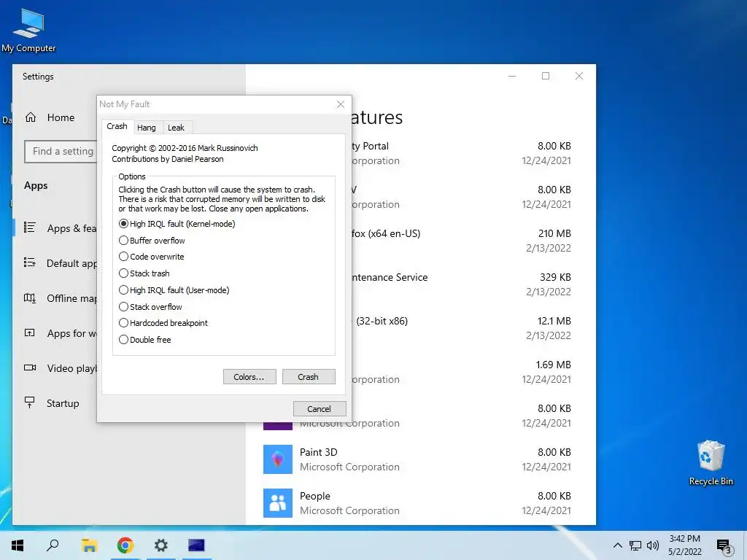Open Google Chrome from taskbar

pyautogui.click(x=125, y=545)
